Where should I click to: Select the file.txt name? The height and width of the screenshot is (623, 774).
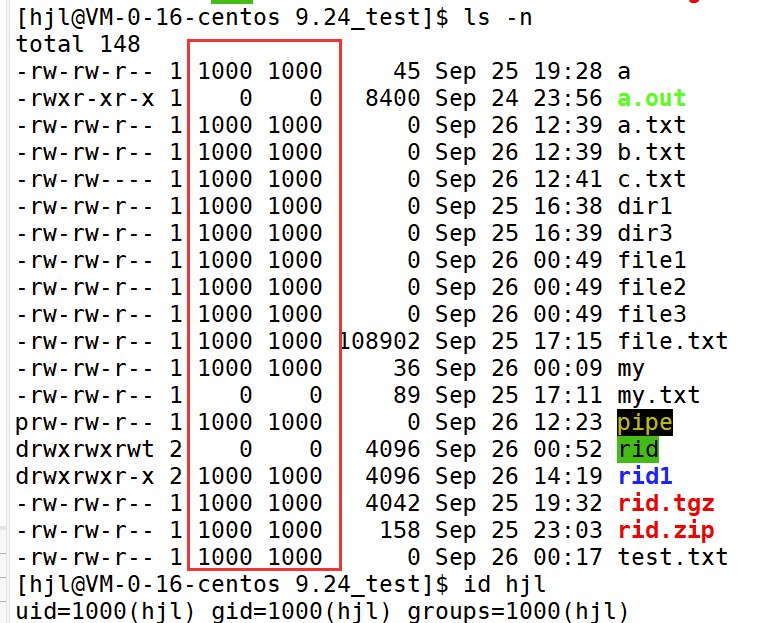[x=673, y=341]
